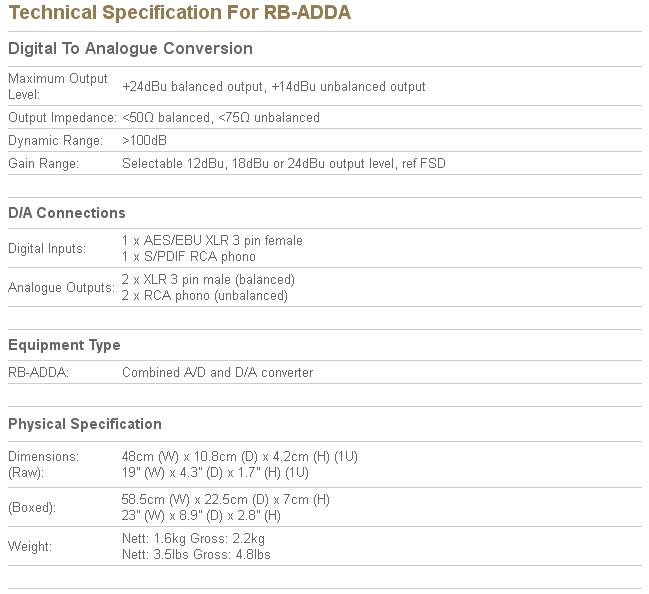Select the >100dB dynamic range value
This screenshot has width=649, height=594.
coord(145,140)
